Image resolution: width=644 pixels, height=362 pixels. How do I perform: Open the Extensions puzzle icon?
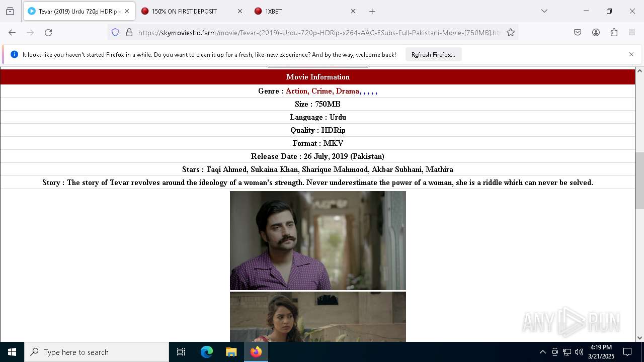tap(614, 32)
